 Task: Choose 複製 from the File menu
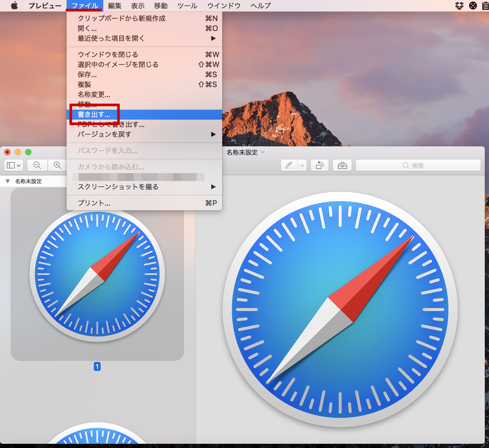(144, 84)
